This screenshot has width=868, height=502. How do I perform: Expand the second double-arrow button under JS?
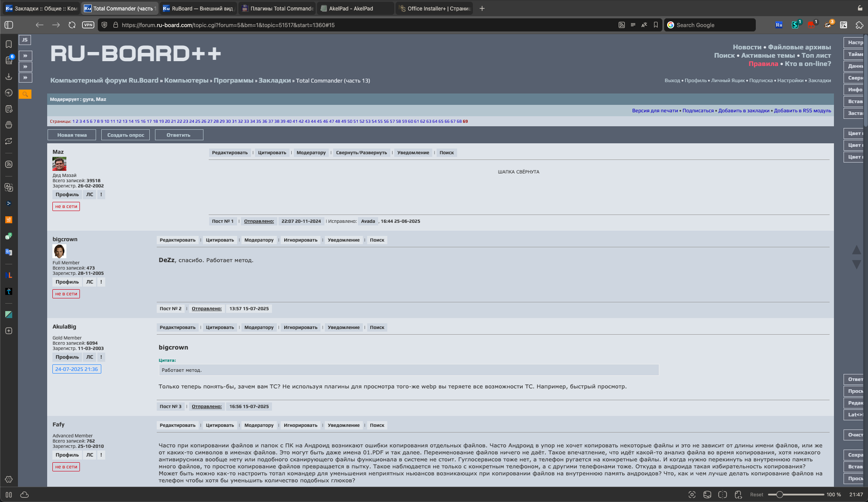(x=25, y=66)
